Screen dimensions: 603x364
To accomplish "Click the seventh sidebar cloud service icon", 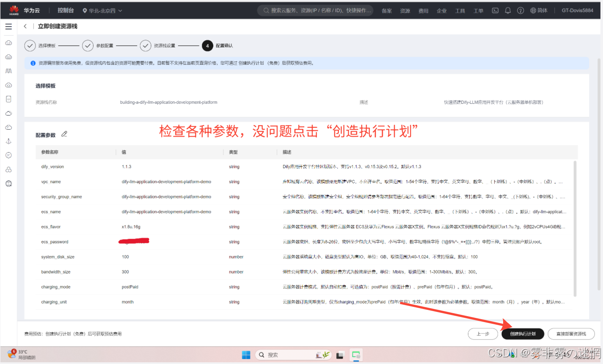I will (8, 127).
